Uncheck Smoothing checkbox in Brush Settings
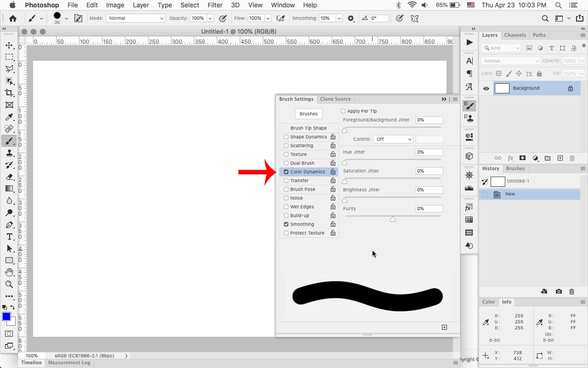The height and width of the screenshot is (368, 588). (286, 224)
